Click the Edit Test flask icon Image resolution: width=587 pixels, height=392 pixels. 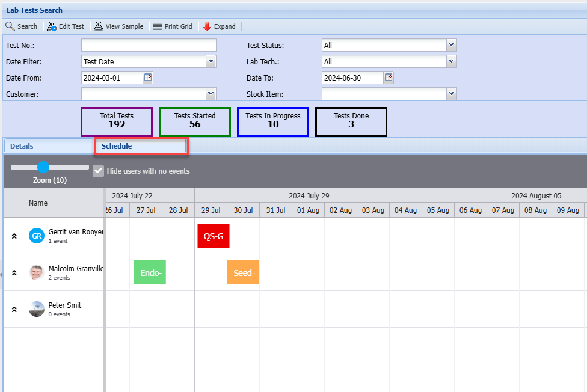pos(52,26)
